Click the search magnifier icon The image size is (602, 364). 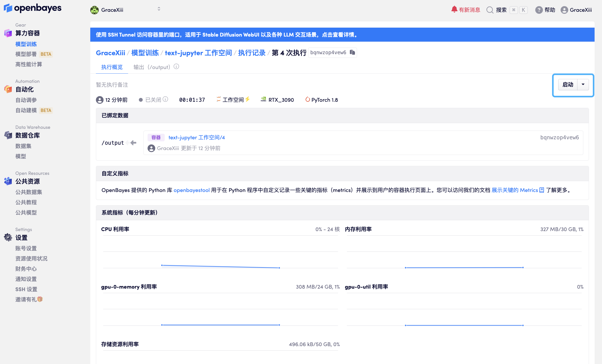[x=490, y=10]
